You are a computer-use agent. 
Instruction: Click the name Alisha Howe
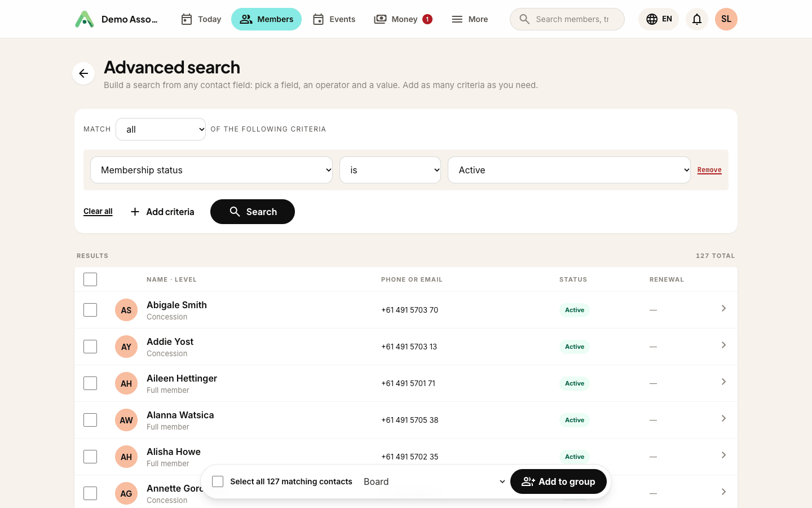[x=174, y=452]
